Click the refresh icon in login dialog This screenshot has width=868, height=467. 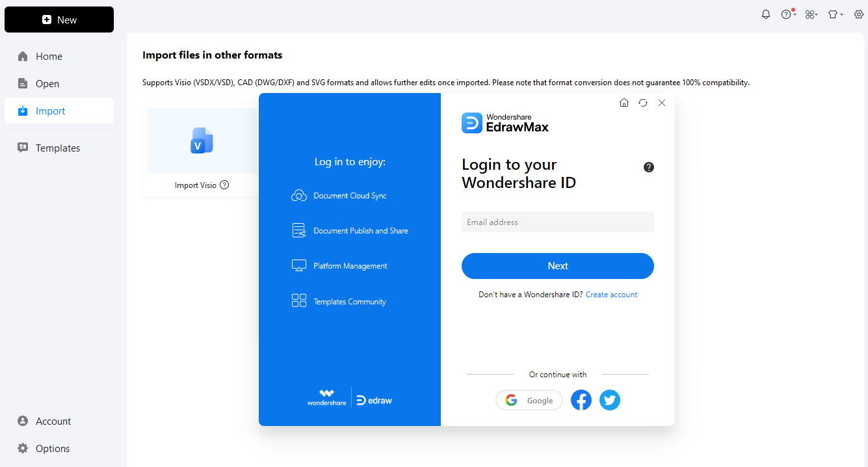[643, 103]
